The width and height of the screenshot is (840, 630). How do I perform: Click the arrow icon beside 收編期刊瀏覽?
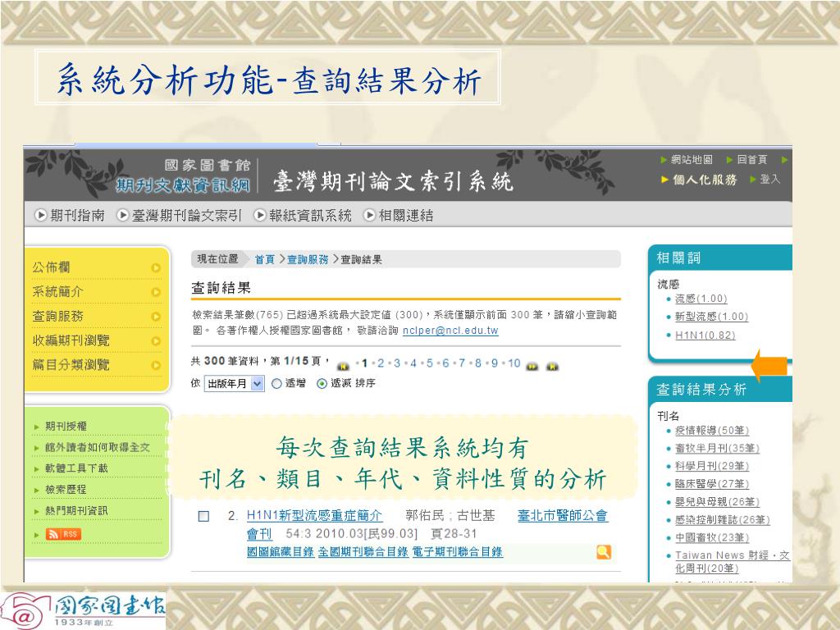[156, 340]
